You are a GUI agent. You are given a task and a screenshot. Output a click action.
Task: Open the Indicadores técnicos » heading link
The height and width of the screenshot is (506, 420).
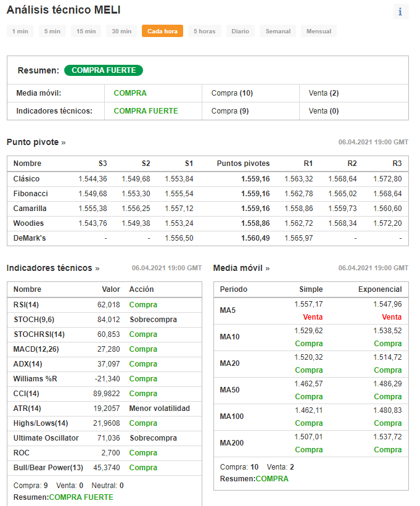coord(53,268)
